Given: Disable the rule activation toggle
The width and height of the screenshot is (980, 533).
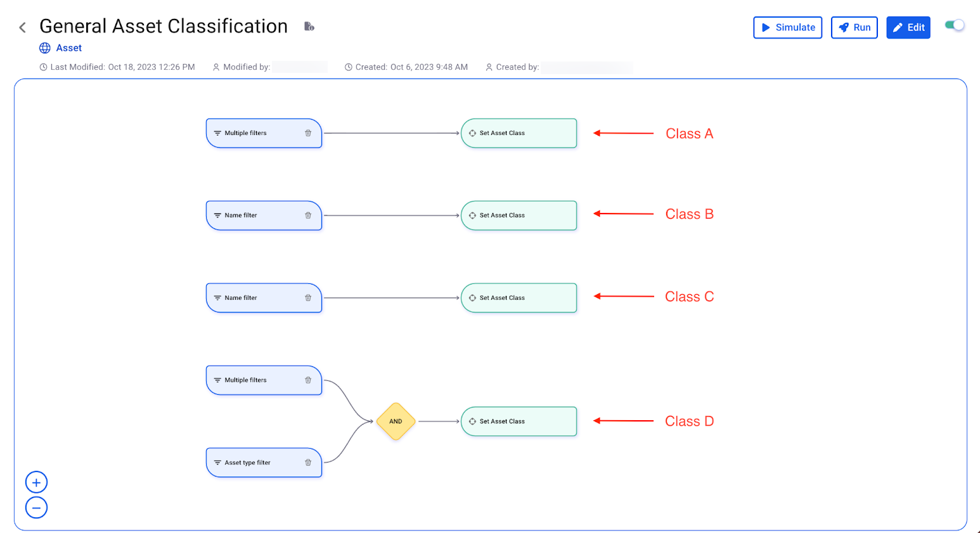Looking at the screenshot, I should [x=953, y=23].
